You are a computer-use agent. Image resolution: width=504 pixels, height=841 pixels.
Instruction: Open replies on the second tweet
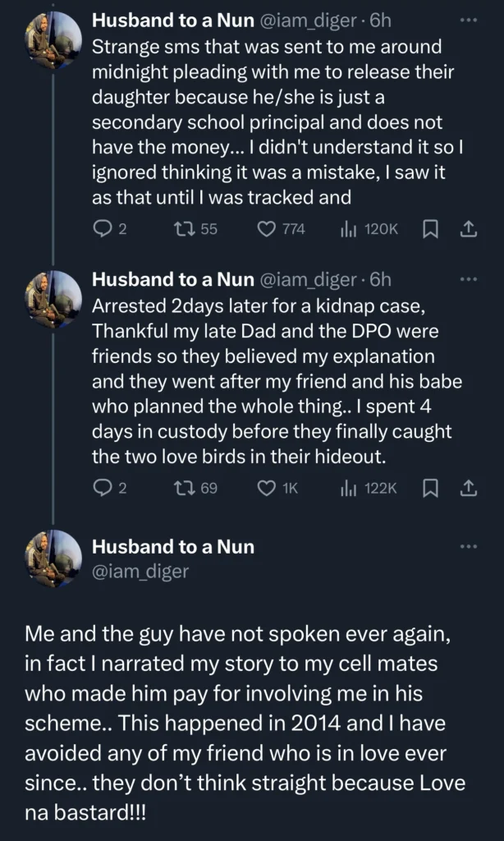103,488
